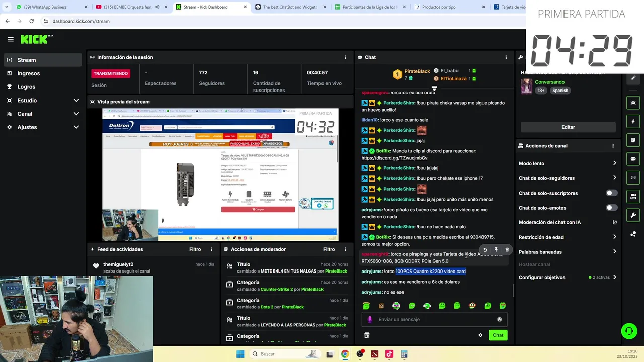Pin the hovered spacenight chat message
Viewport: 644px width, 362px height.
point(496,249)
